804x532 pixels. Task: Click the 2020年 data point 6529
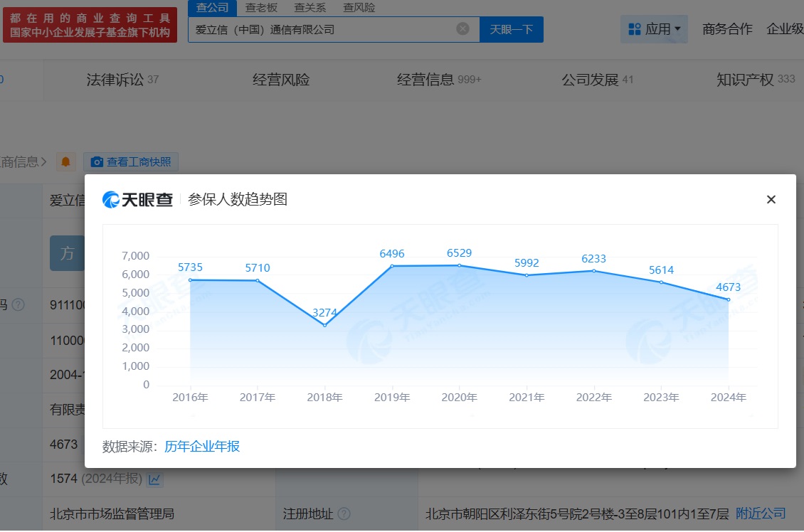click(x=459, y=265)
